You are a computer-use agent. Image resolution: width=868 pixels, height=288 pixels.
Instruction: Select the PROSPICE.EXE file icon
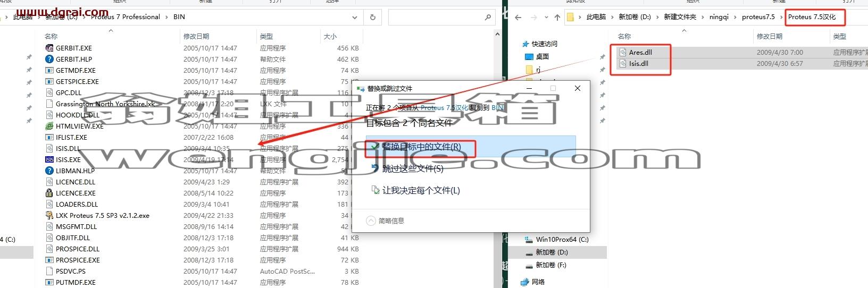pos(49,260)
